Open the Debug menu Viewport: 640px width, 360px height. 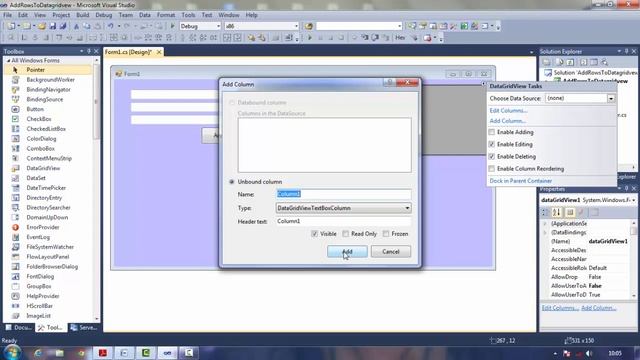pos(104,15)
